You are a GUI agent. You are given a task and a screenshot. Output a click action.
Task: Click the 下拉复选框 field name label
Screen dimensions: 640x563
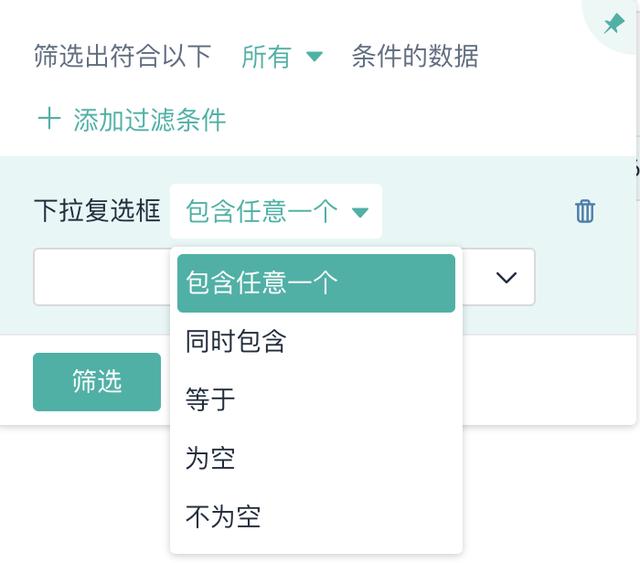click(97, 212)
